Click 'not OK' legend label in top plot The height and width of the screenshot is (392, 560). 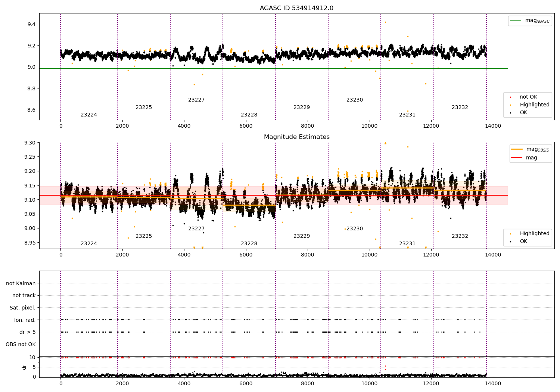(528, 97)
